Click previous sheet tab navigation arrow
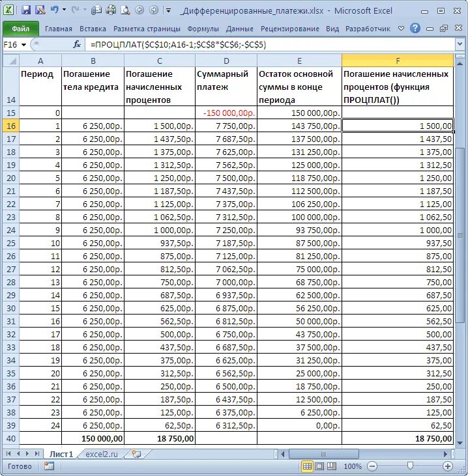Screen dimensions: 468x476 point(18,454)
